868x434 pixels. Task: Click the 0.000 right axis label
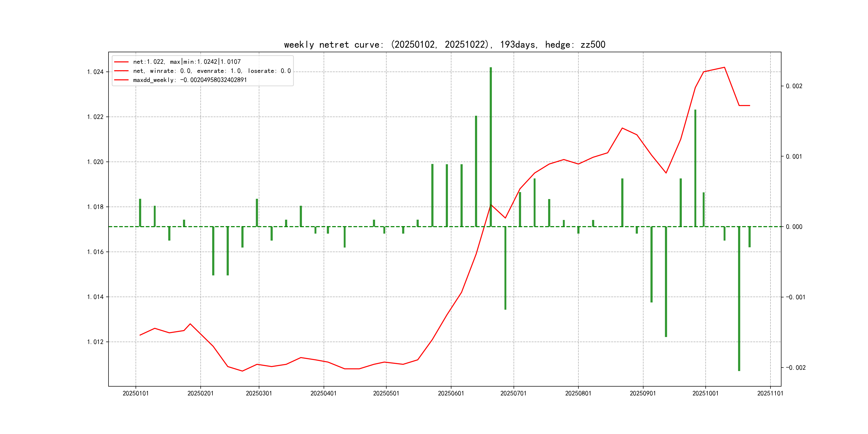pos(794,227)
